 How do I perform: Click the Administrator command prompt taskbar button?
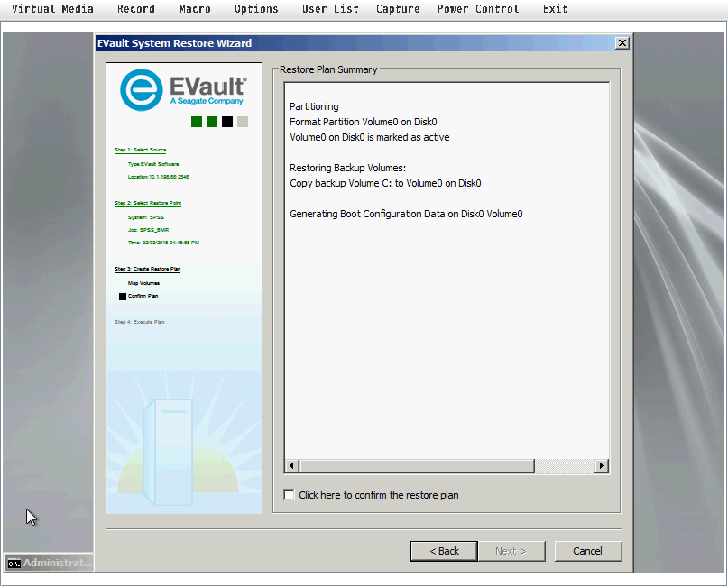[x=49, y=563]
